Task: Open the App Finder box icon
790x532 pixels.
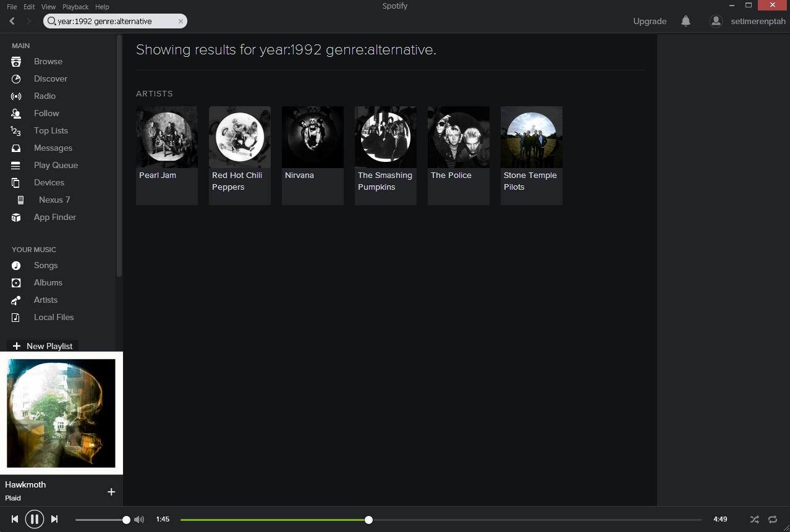Action: click(x=16, y=217)
